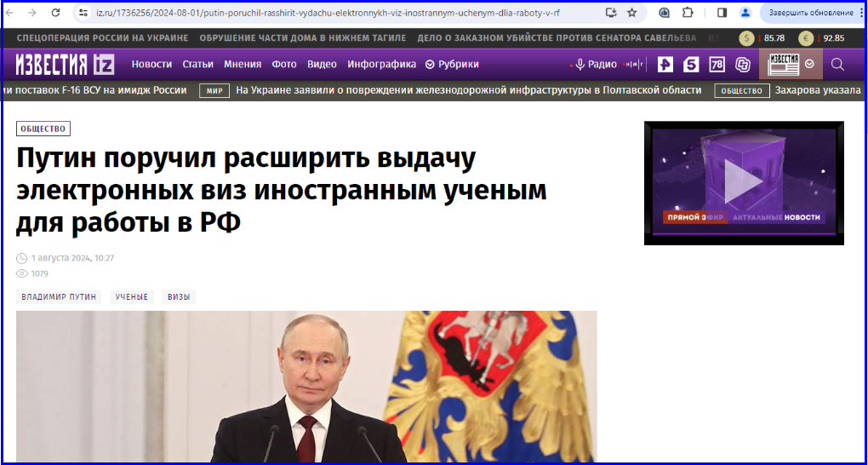Screen dimensions: 868x465
Task: Click the Известия iz logo
Action: (66, 64)
